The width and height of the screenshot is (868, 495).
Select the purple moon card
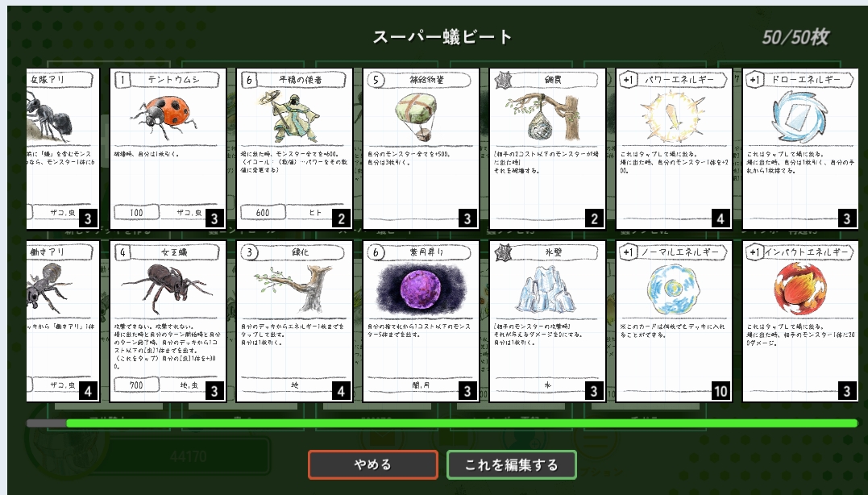click(x=421, y=321)
